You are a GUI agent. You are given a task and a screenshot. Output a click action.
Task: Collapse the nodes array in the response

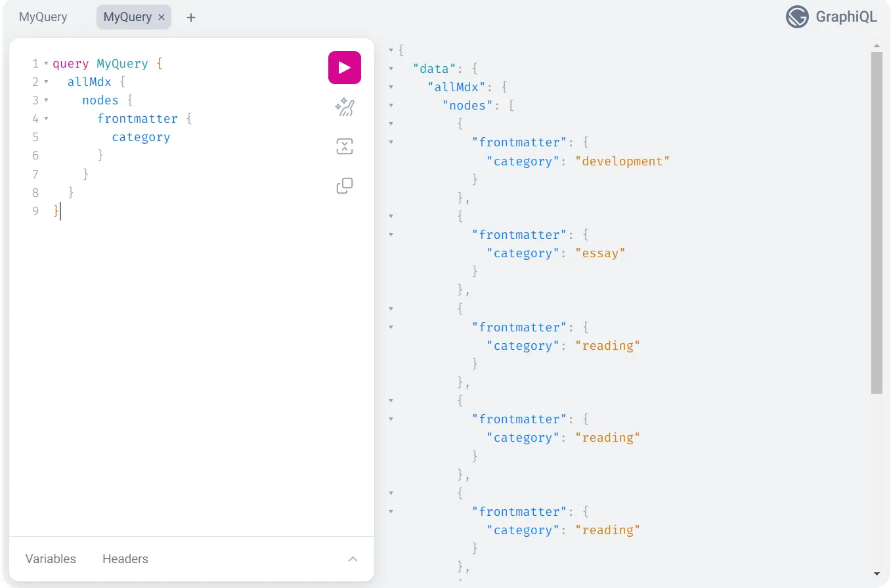point(391,105)
